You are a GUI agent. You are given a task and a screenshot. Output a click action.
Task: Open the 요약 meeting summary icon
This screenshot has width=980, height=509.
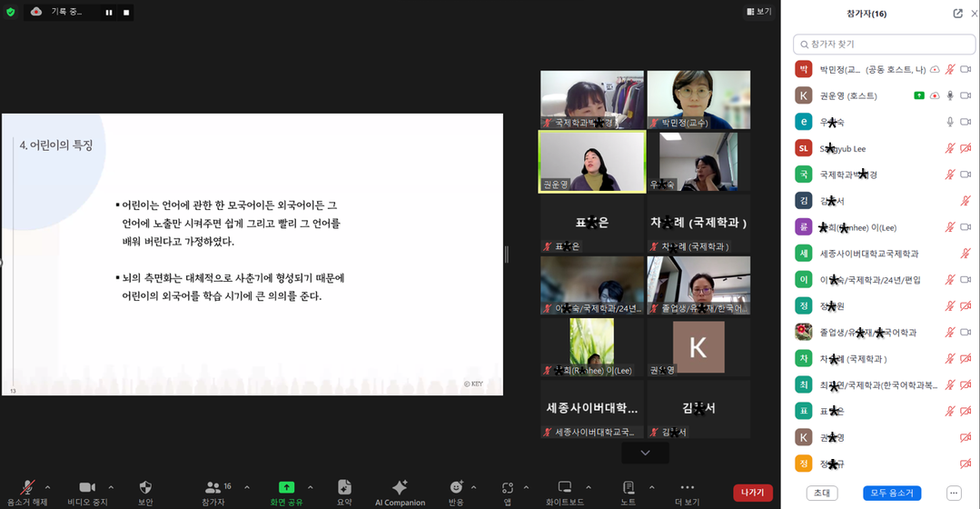[x=344, y=488]
